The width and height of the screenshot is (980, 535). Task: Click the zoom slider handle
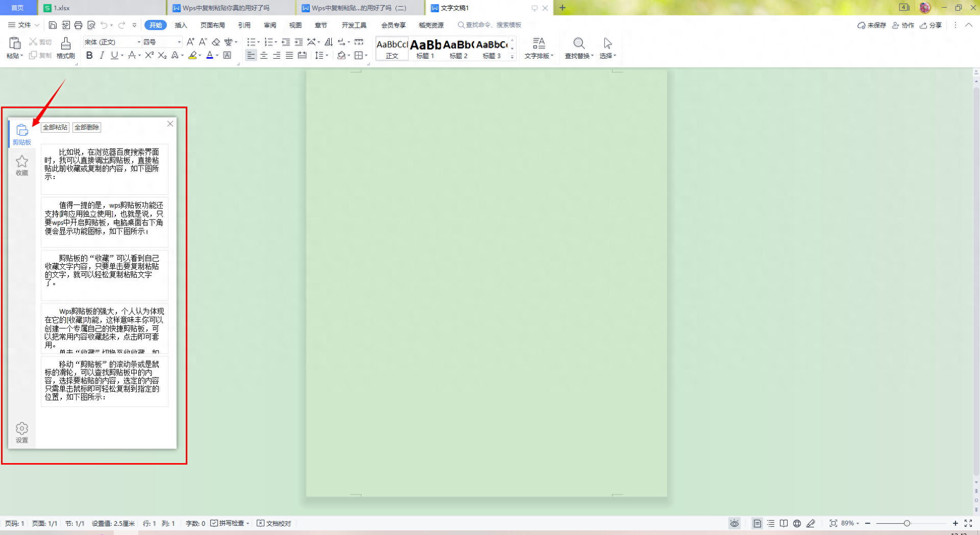click(906, 523)
